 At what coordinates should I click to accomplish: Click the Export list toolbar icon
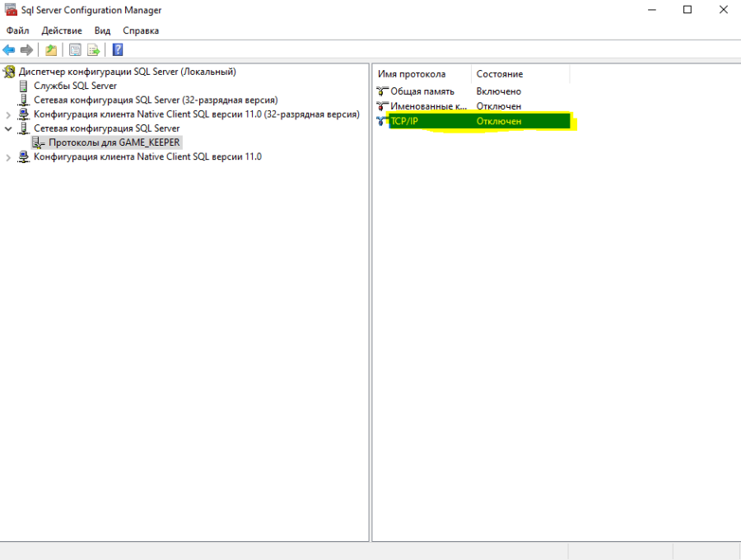(94, 49)
